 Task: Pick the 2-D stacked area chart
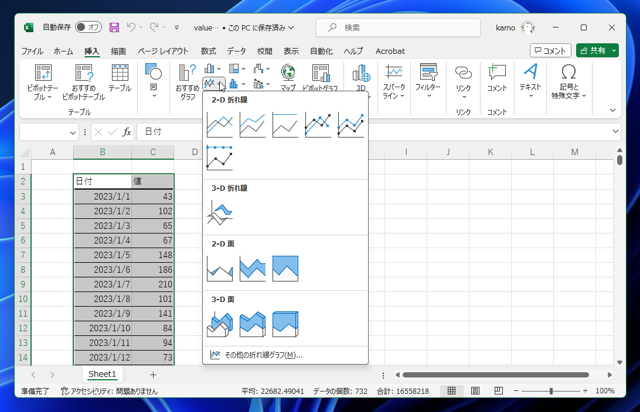(252, 268)
